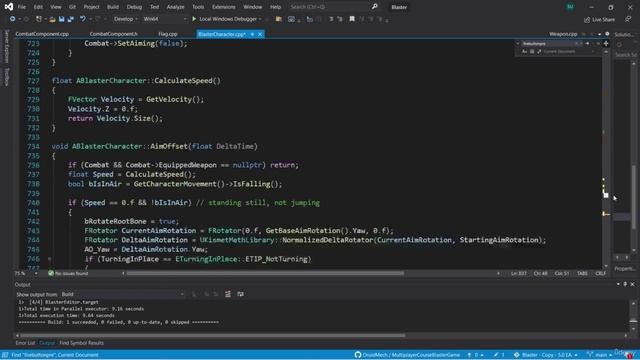Click the editor horizontal scrollbar
The width and height of the screenshot is (640, 360).
coord(265,273)
